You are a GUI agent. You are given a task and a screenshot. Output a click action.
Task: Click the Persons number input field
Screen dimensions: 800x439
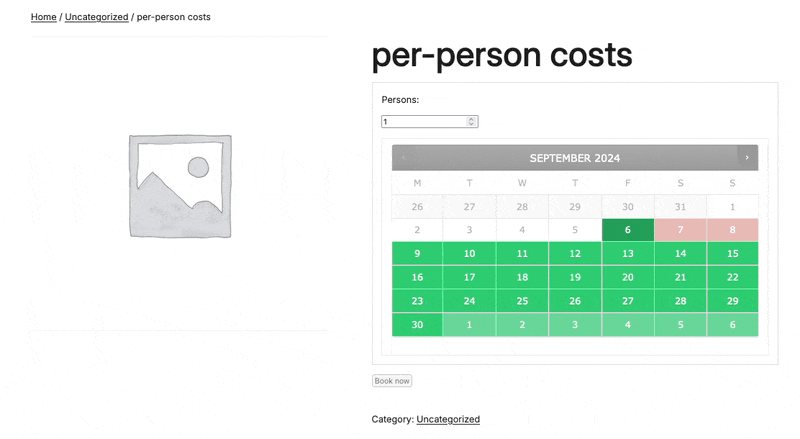[x=430, y=121]
